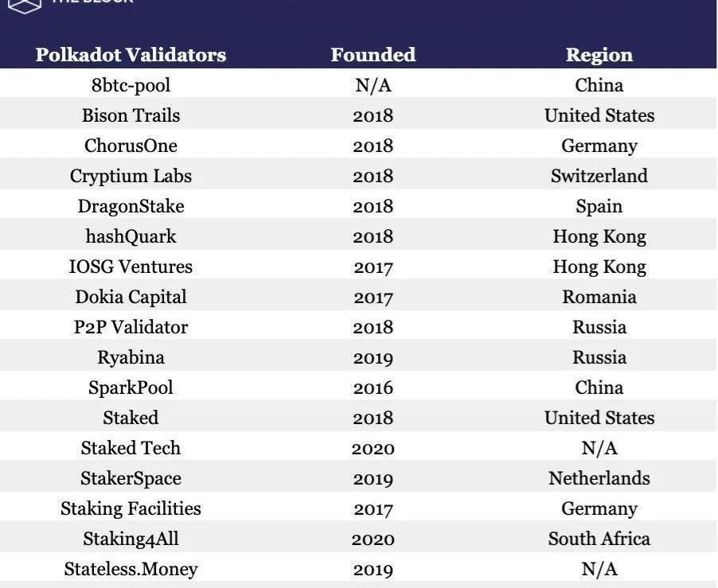718x588 pixels.
Task: Click the Ryabina validator name
Action: pos(131,357)
